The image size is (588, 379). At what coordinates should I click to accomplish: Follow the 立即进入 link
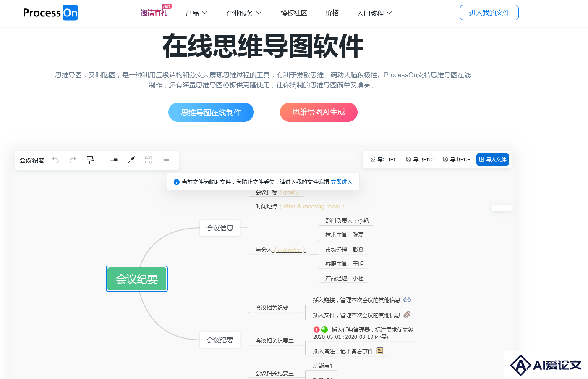pos(342,182)
